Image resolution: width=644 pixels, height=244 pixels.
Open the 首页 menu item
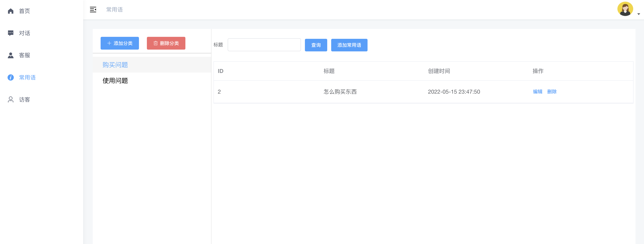point(24,11)
